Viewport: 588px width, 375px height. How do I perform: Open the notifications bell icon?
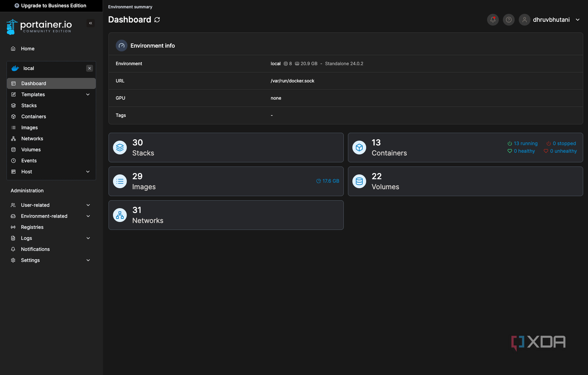click(x=493, y=20)
